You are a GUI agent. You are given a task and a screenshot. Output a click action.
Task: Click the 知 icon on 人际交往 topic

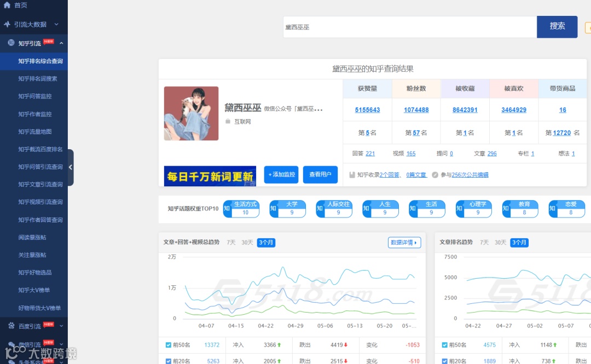[320, 208]
